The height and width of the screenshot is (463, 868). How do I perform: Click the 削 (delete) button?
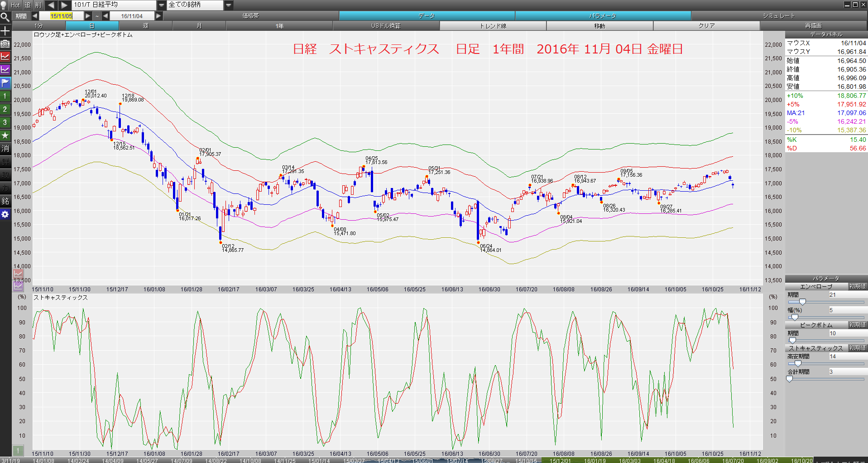(x=38, y=5)
